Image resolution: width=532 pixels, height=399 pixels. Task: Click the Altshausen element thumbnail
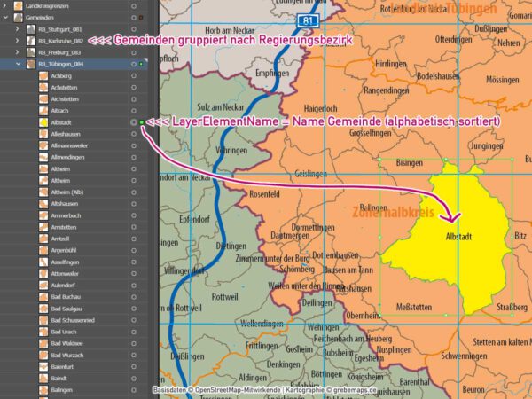coord(43,204)
